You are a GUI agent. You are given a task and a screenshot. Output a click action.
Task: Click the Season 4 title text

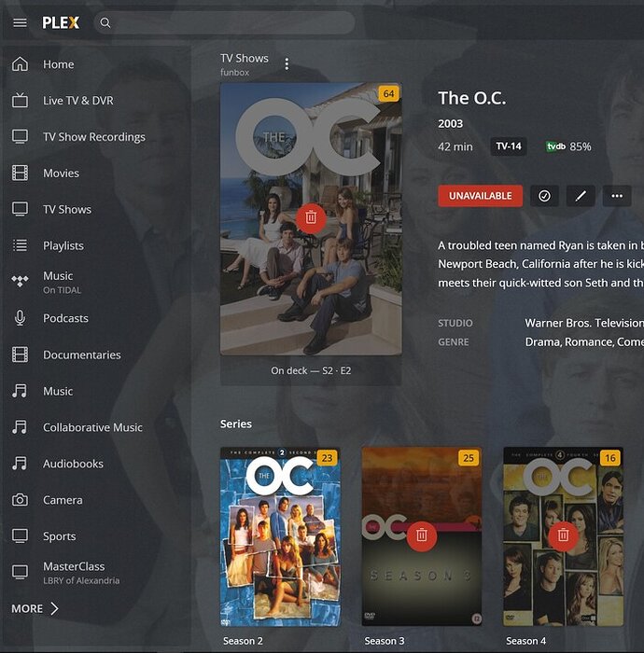pos(526,641)
